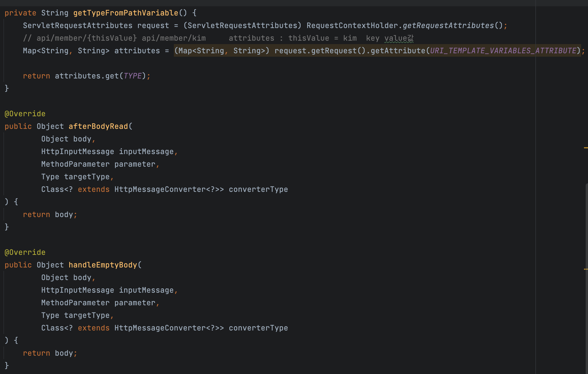This screenshot has height=374, width=588.
Task: Click the highlighted Map<String, String> cast expression
Action: click(x=222, y=51)
